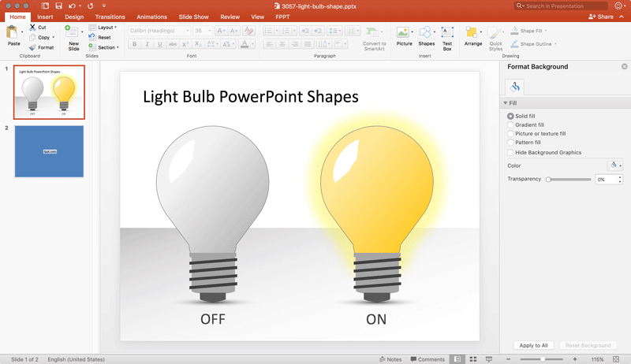Viewport: 631px width, 364px height.
Task: Insert a Text Box
Action: [x=447, y=33]
